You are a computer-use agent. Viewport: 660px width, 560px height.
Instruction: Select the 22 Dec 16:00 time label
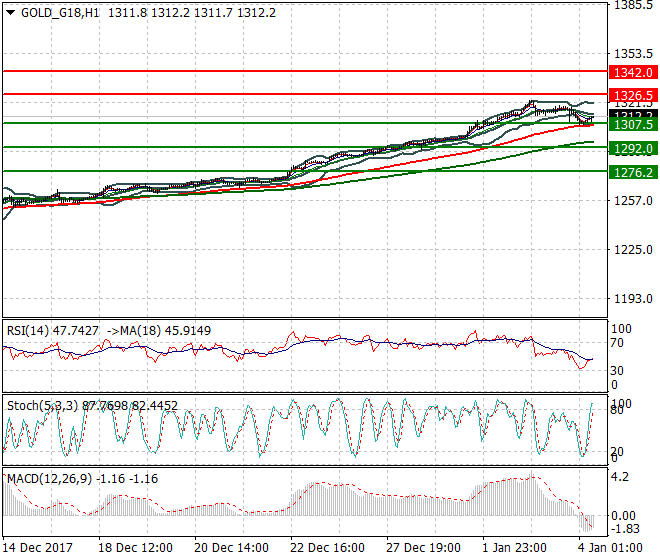(x=327, y=548)
